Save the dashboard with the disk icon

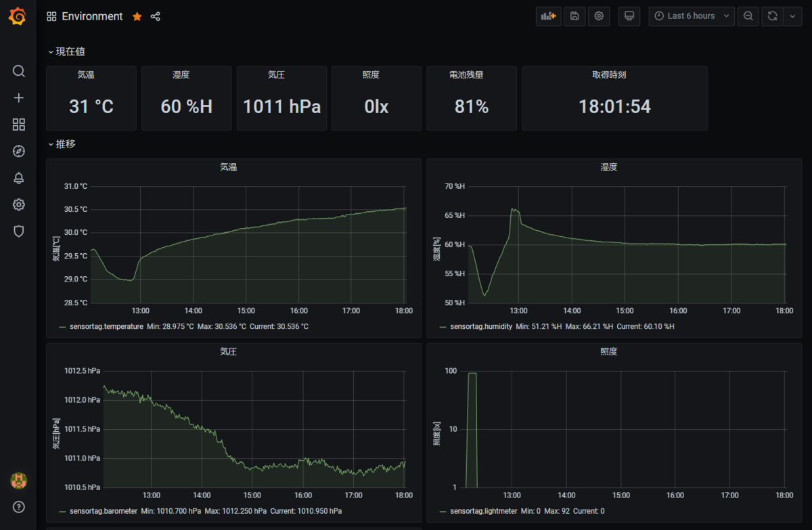click(x=574, y=16)
